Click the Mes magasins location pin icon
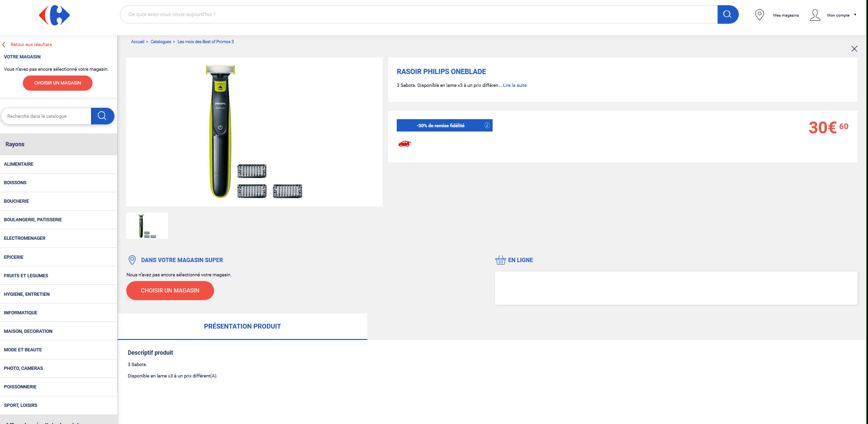The height and width of the screenshot is (424, 868). (x=759, y=15)
